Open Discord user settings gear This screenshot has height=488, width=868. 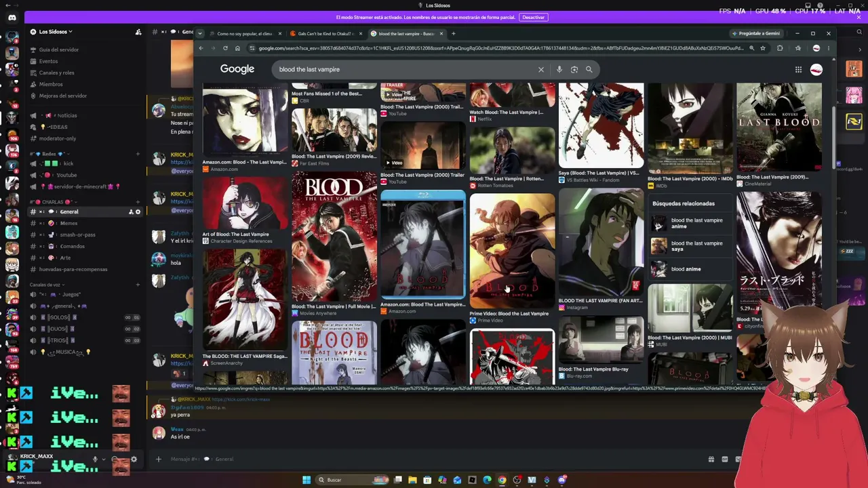pos(134,459)
